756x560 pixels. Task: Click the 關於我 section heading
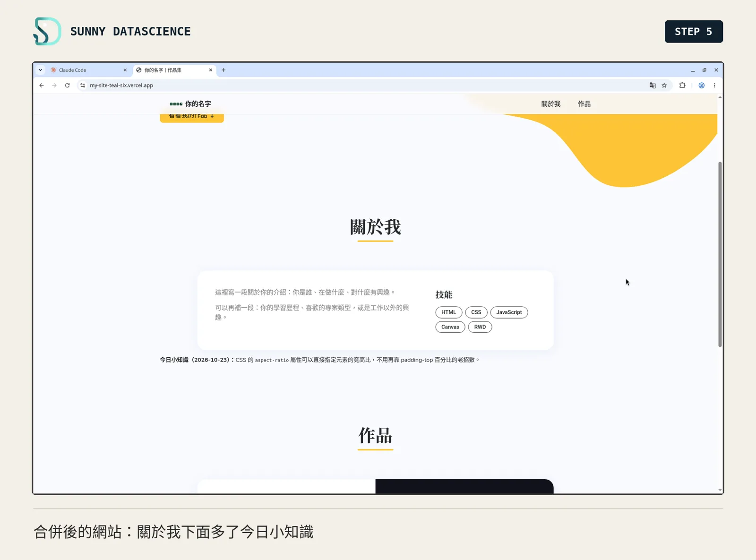click(376, 227)
